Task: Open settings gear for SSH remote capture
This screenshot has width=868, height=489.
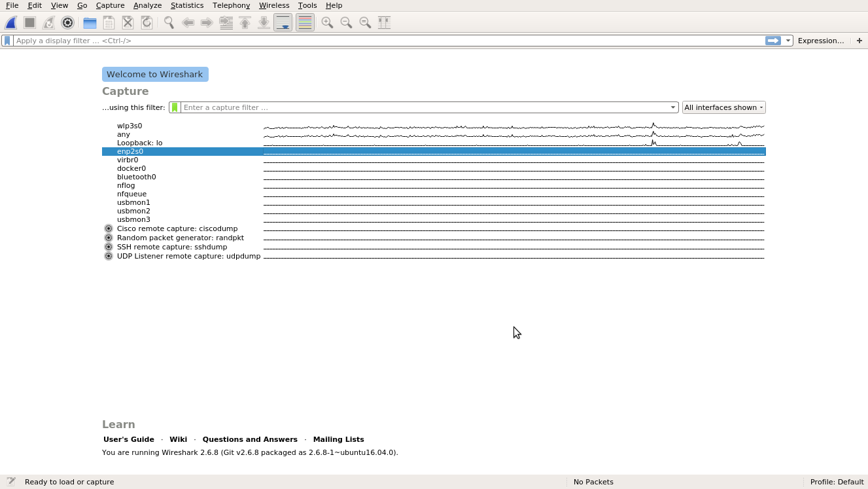Action: (x=109, y=247)
